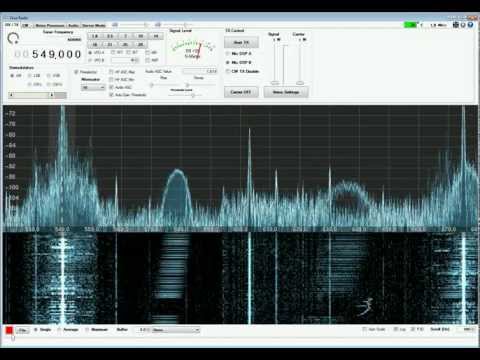The image size is (480, 360).
Task: Select the 28 band button
Action: point(141,44)
